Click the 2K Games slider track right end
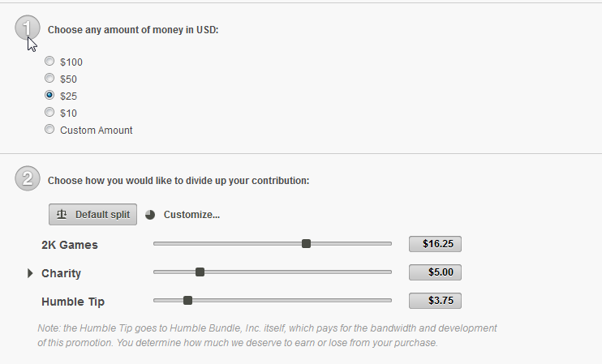Image resolution: width=602 pixels, height=364 pixels. tap(388, 243)
